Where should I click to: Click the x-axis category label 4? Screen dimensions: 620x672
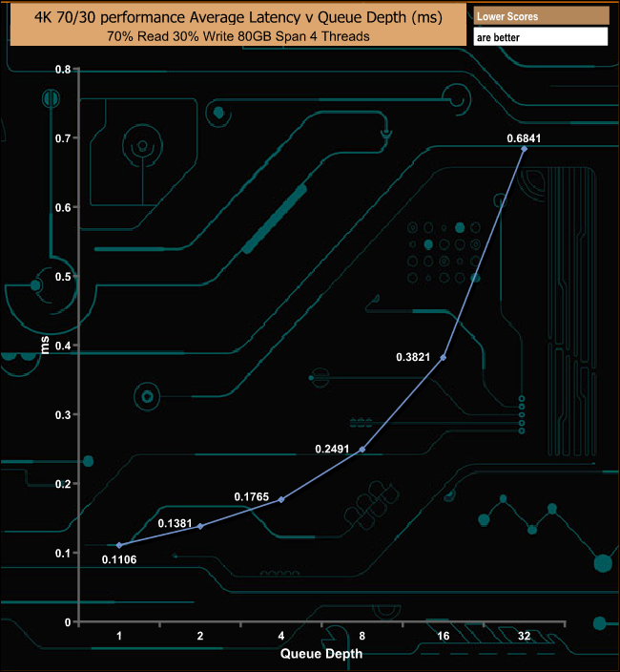point(281,636)
